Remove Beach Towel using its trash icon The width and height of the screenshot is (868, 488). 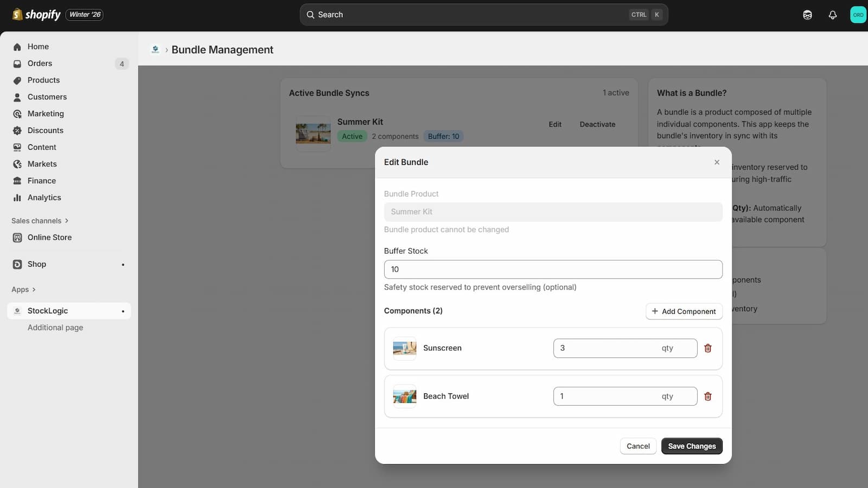pyautogui.click(x=707, y=396)
